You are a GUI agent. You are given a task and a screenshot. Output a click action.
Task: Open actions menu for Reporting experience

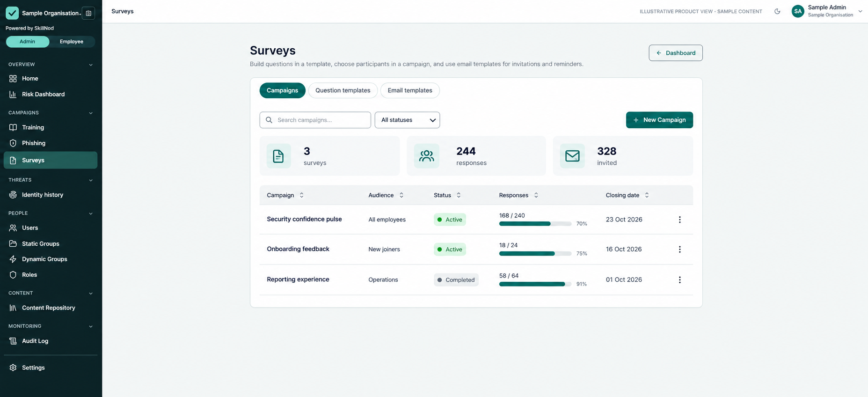click(x=679, y=280)
